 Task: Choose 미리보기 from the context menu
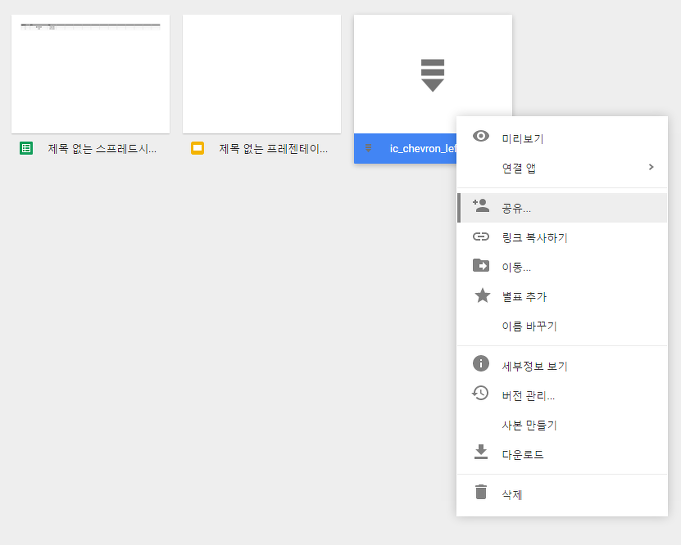[562, 138]
